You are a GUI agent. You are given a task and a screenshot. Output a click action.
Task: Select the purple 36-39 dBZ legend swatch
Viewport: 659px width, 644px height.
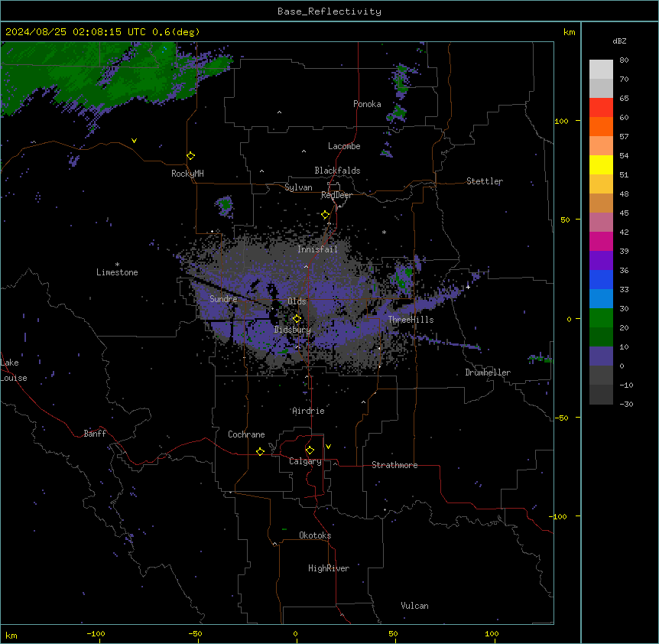601,261
